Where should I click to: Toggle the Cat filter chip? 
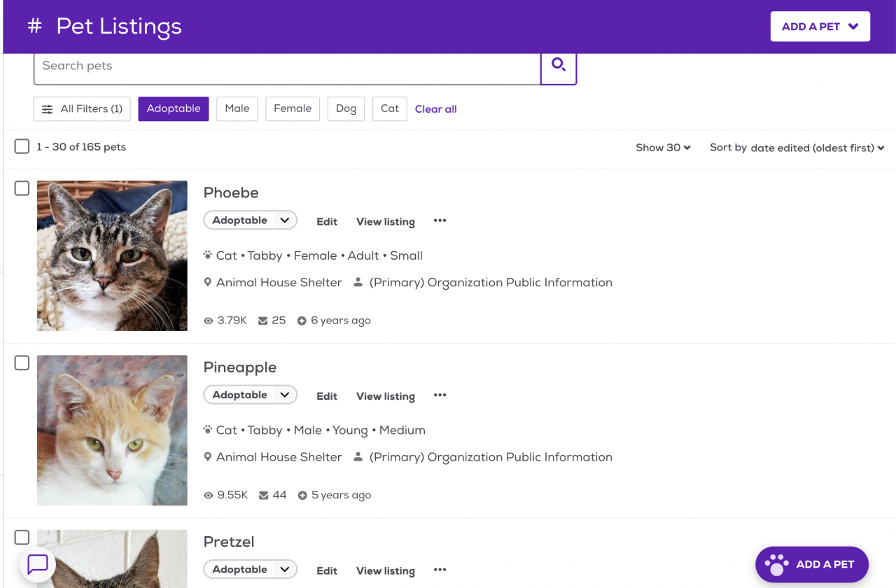pyautogui.click(x=390, y=108)
